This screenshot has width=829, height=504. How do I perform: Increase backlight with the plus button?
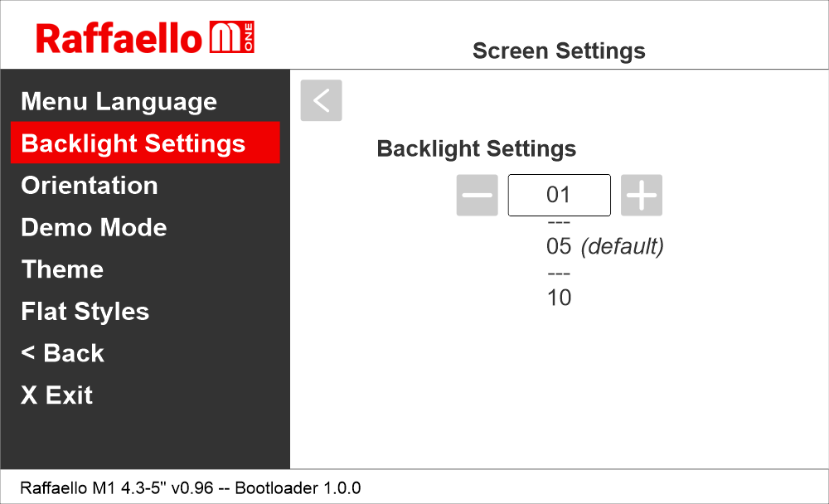pos(641,196)
